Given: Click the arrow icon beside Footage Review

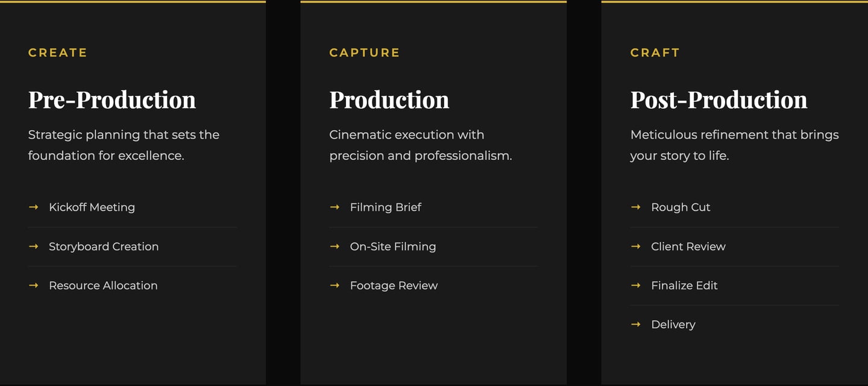Looking at the screenshot, I should (x=335, y=285).
